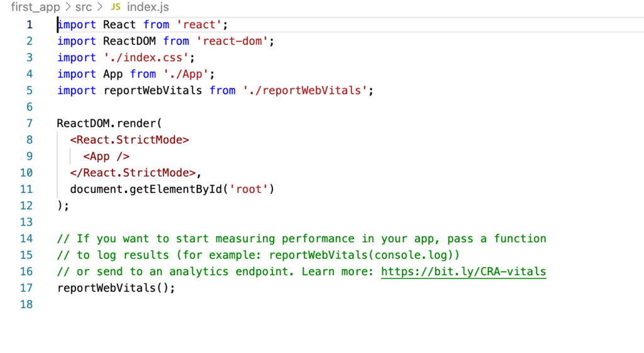
Task: Click line number 7 in gutter
Action: tap(29, 124)
